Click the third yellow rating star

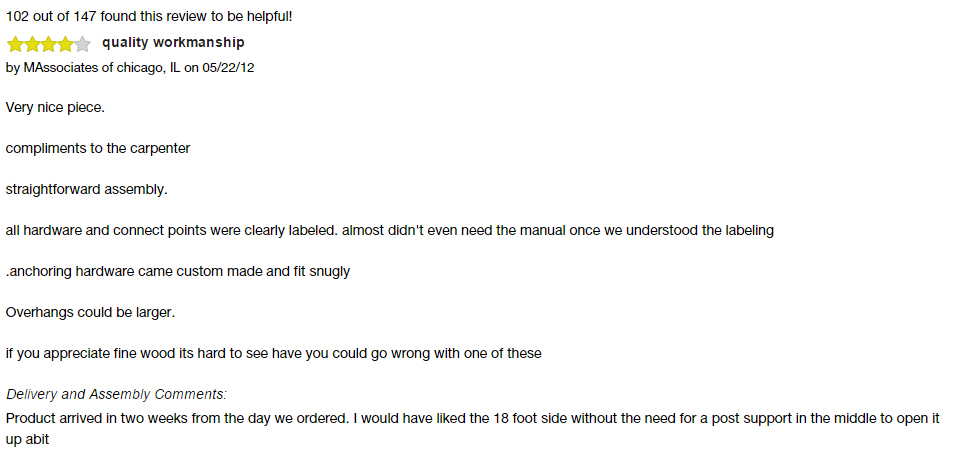coord(48,44)
